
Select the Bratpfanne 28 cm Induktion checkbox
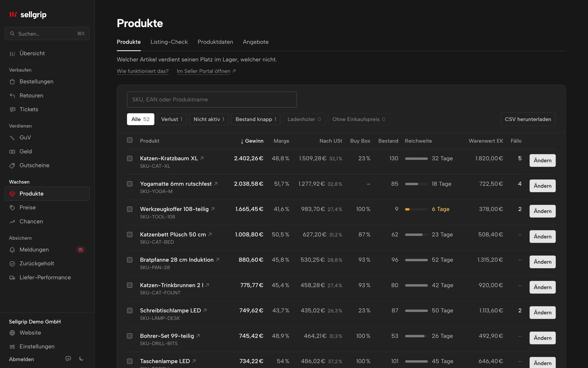tap(130, 260)
